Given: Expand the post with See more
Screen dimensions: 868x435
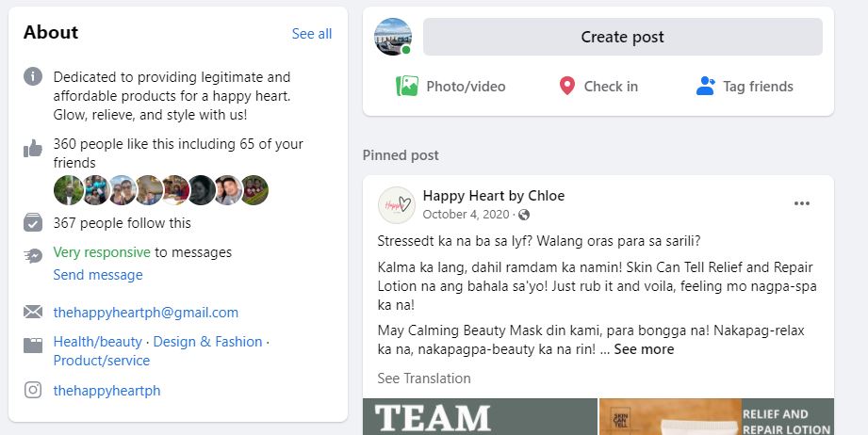Looking at the screenshot, I should point(644,349).
